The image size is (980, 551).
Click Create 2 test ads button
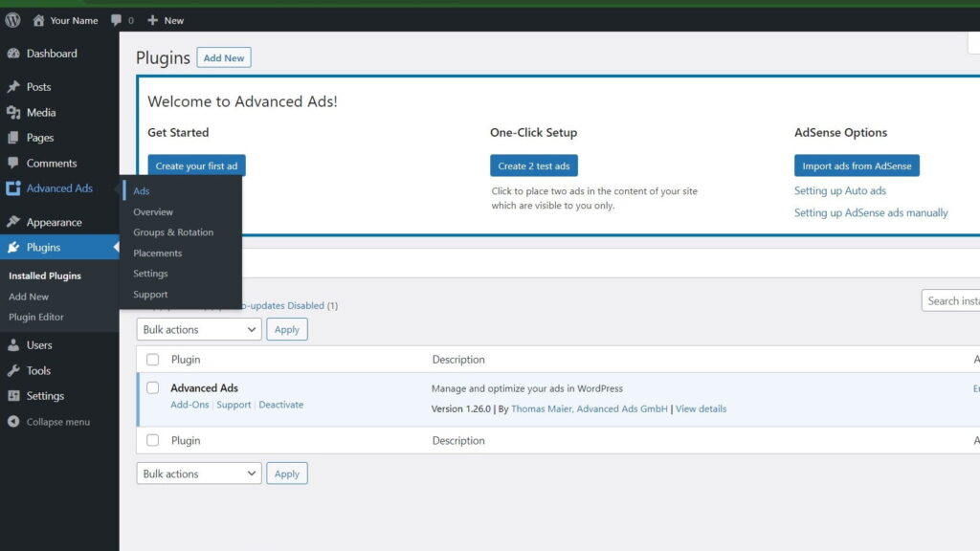[x=534, y=165]
